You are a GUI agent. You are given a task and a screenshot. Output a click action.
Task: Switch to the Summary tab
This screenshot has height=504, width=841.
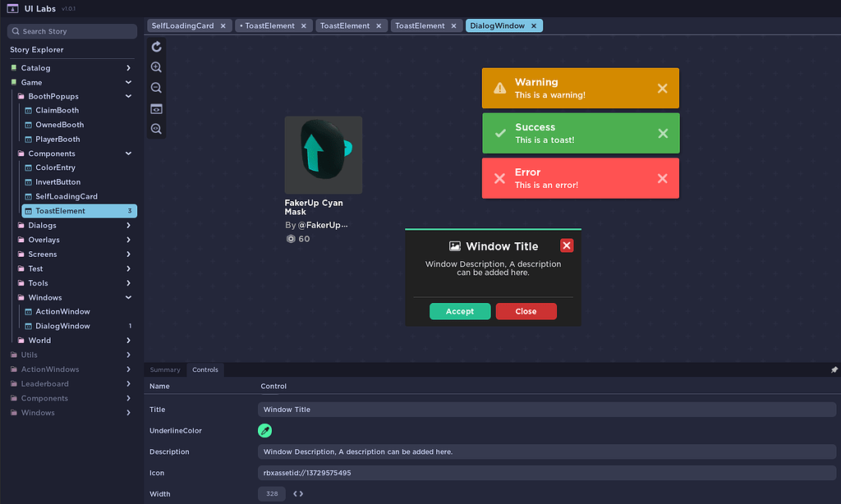164,369
